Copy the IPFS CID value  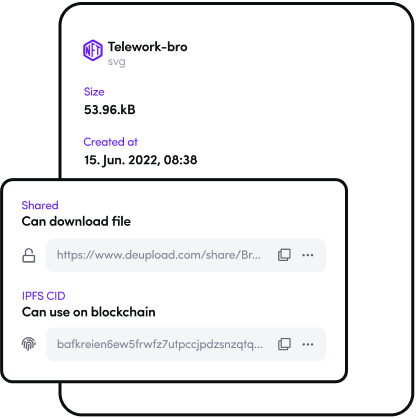pyautogui.click(x=284, y=344)
